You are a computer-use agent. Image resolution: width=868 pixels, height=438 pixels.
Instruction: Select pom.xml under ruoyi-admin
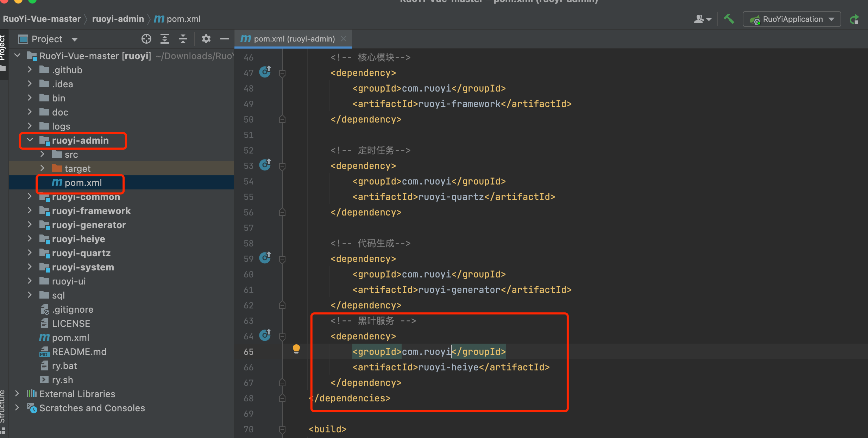(83, 183)
